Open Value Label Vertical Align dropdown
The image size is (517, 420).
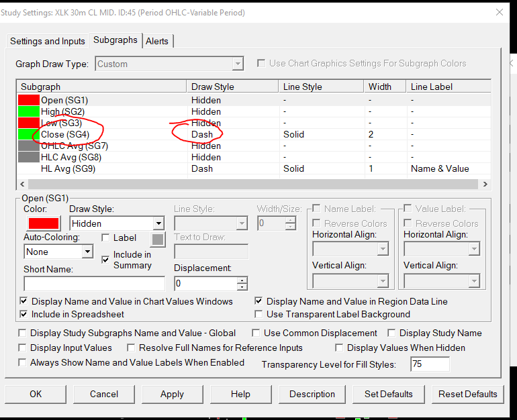click(442, 281)
